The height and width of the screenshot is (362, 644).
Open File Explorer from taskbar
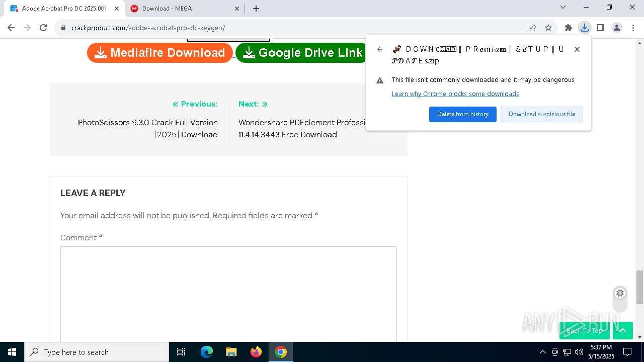point(231,352)
